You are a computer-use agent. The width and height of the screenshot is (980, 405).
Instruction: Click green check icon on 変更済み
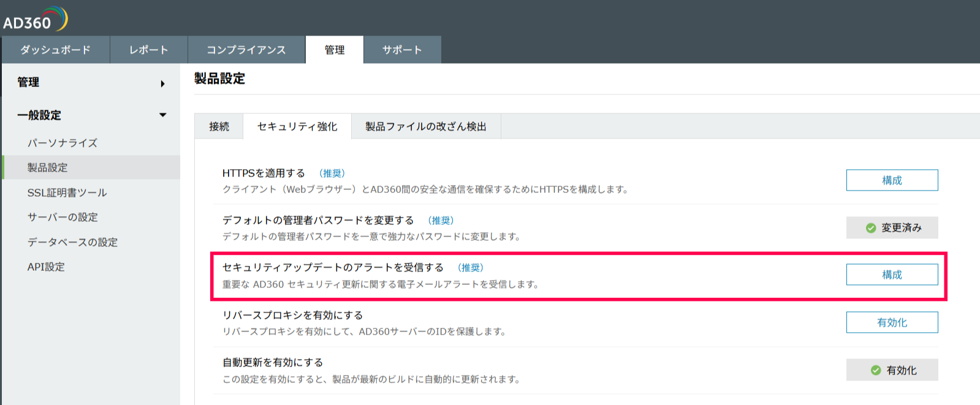point(870,228)
